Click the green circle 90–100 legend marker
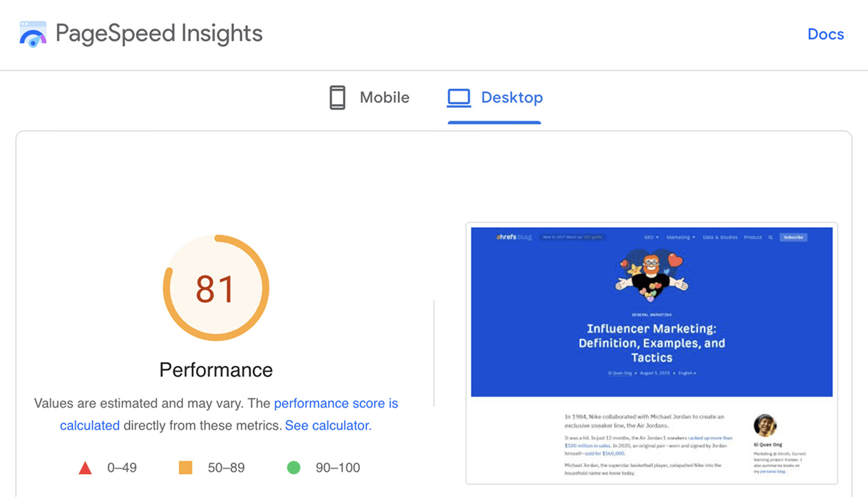 coord(294,467)
